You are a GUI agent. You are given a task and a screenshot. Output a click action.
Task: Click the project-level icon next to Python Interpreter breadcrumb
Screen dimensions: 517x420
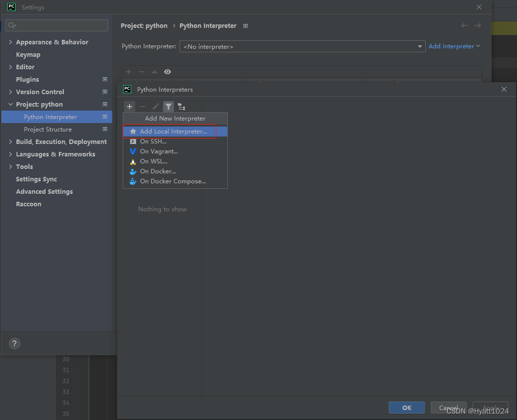point(245,26)
